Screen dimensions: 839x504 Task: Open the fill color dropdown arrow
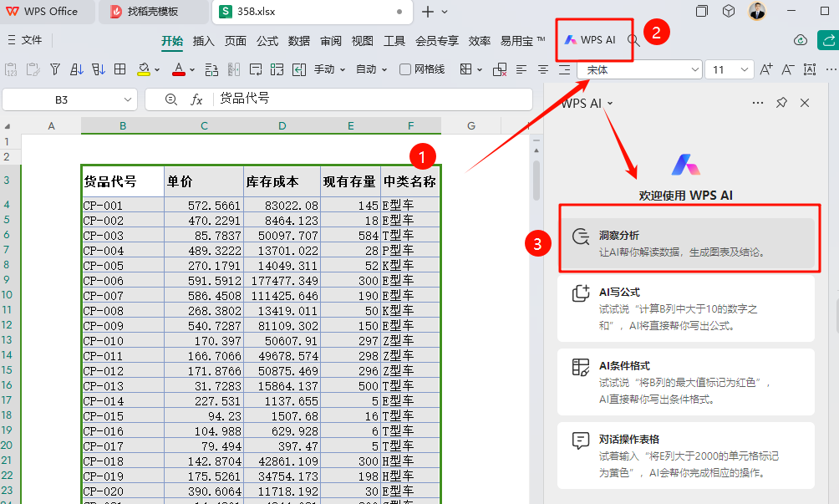coord(157,69)
